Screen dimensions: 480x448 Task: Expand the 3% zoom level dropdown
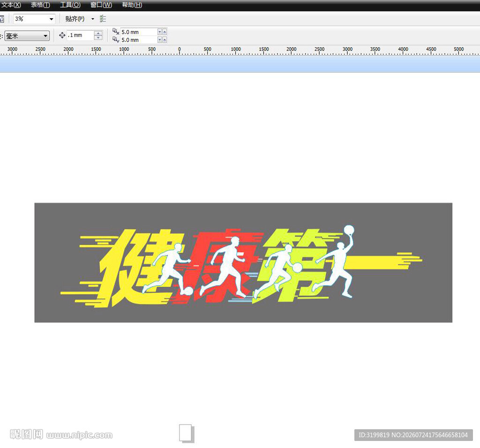tap(51, 19)
